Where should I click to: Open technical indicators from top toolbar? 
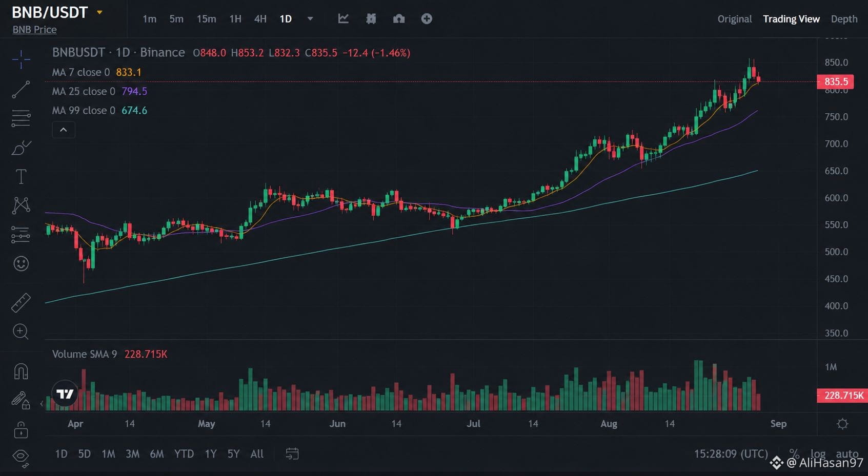point(344,19)
